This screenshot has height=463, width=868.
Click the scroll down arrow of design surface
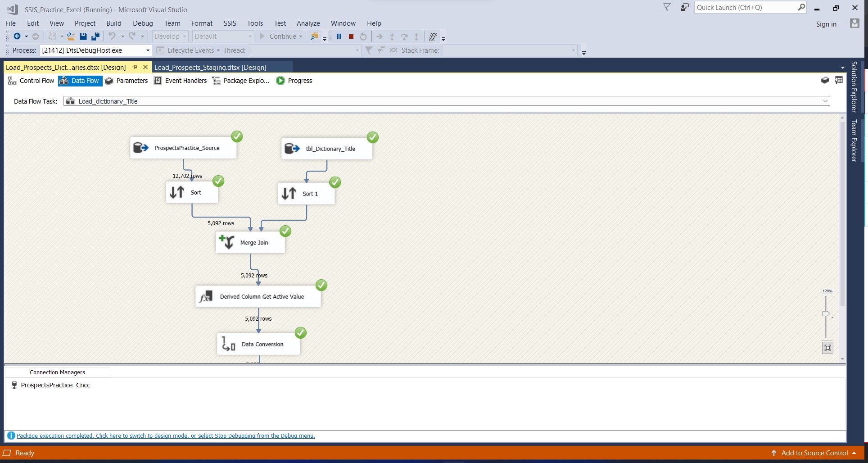point(842,359)
